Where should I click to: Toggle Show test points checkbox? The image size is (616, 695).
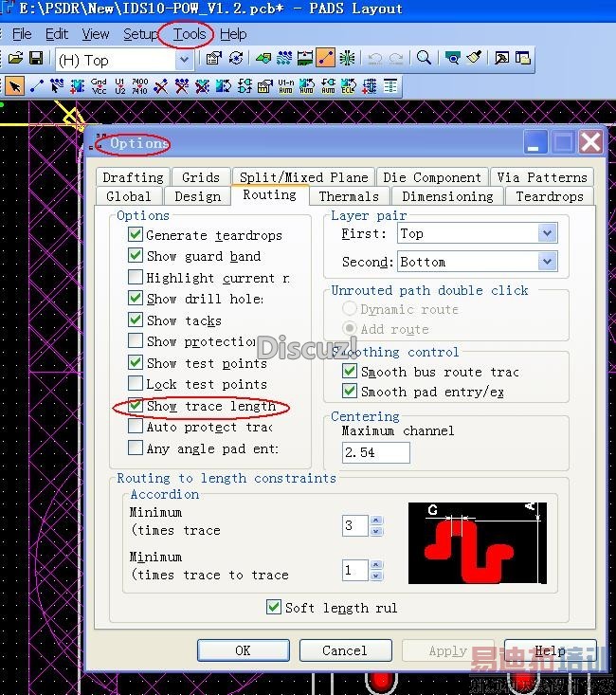coord(136,362)
